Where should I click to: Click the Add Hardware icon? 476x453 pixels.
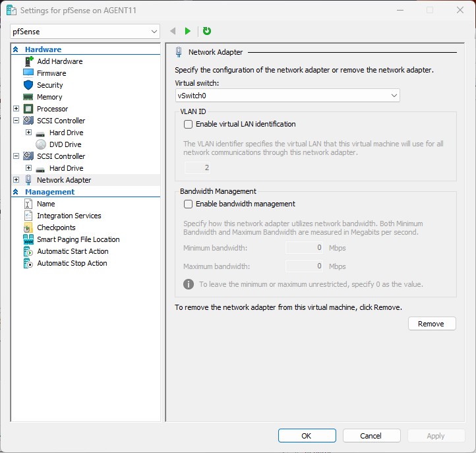coord(28,61)
